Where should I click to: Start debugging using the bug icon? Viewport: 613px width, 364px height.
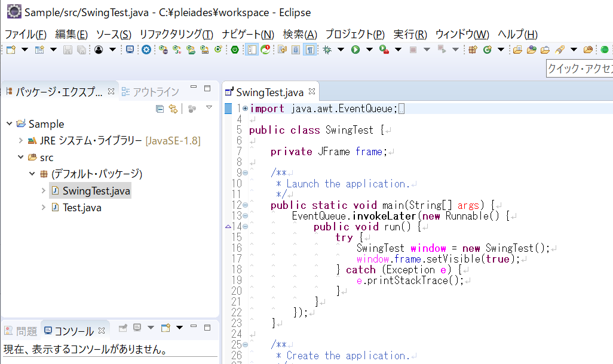tap(327, 50)
